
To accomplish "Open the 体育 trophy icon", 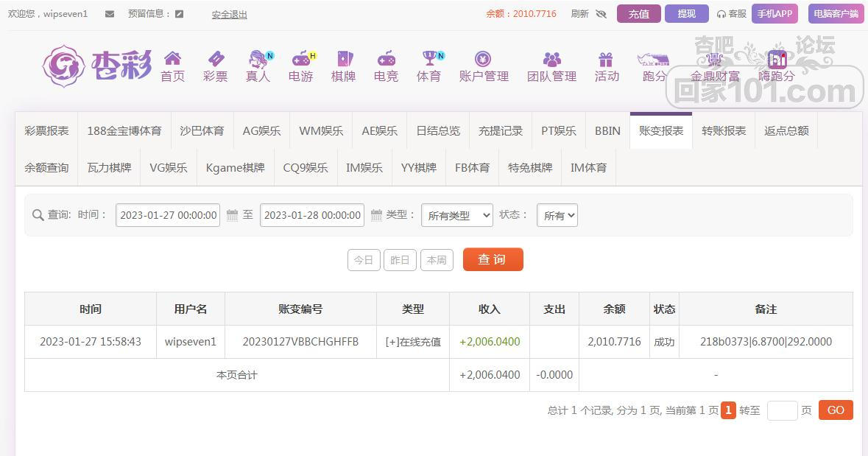I will pyautogui.click(x=429, y=58).
